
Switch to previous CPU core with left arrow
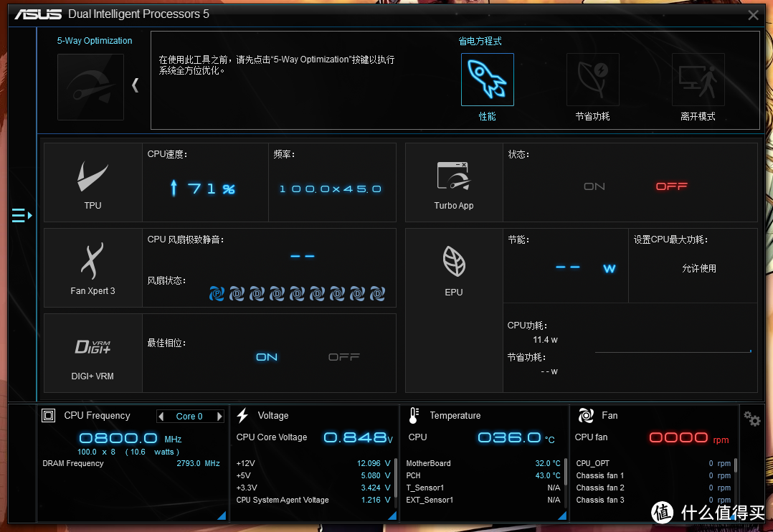tap(161, 416)
